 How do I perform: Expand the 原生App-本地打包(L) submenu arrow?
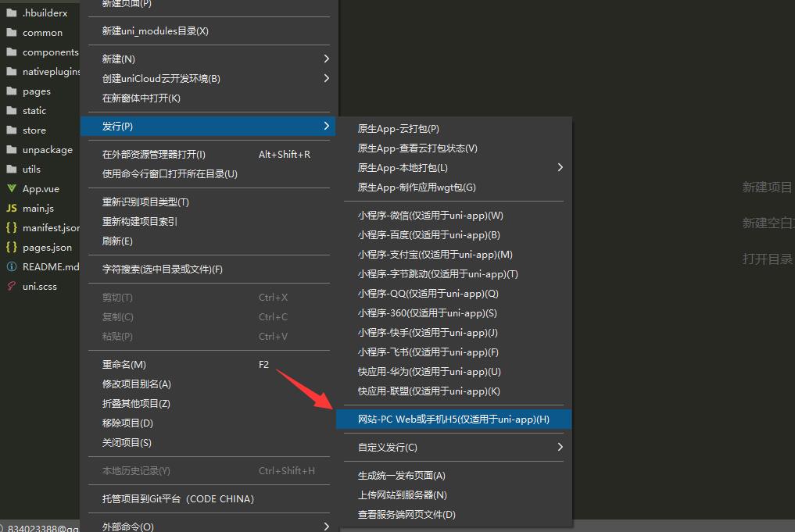click(x=560, y=167)
